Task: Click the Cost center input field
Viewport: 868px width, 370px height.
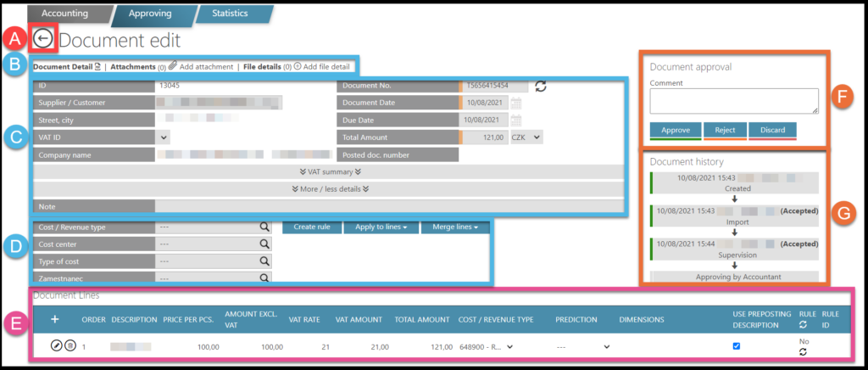Action: [x=213, y=244]
